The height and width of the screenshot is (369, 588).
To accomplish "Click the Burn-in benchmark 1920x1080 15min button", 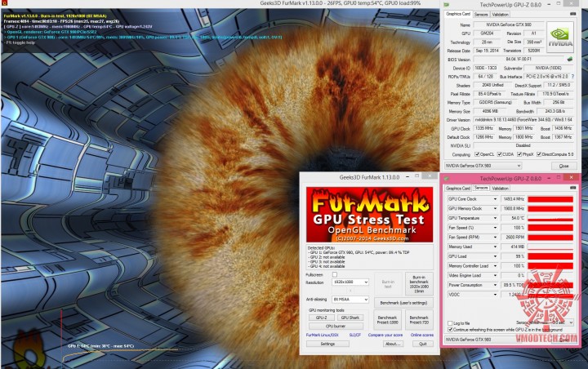I will (x=419, y=284).
